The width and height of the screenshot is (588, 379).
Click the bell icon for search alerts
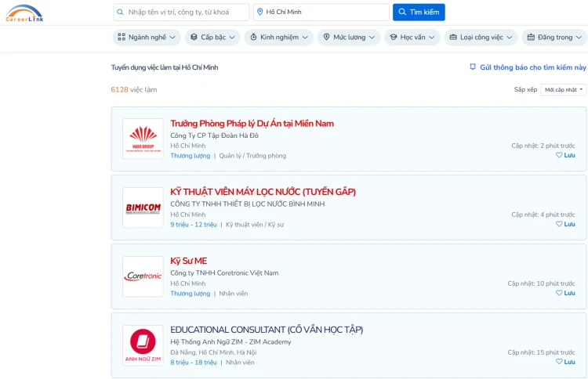click(473, 67)
